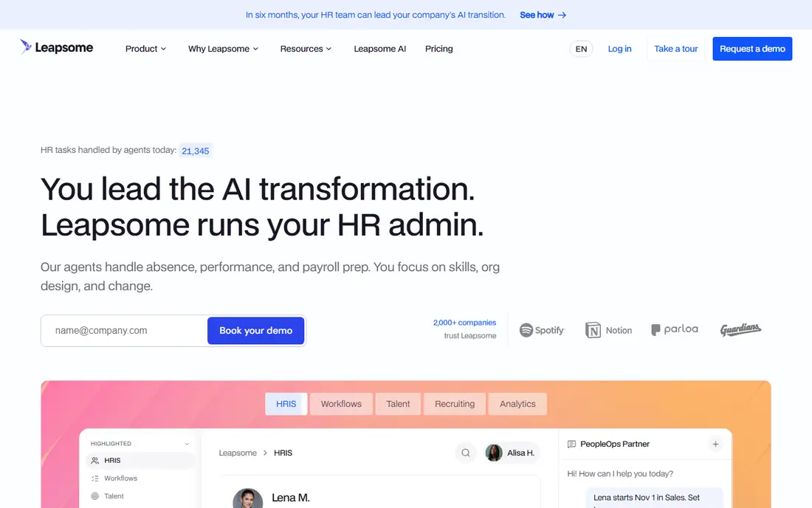Switch to the Workflows tab

coord(341,404)
